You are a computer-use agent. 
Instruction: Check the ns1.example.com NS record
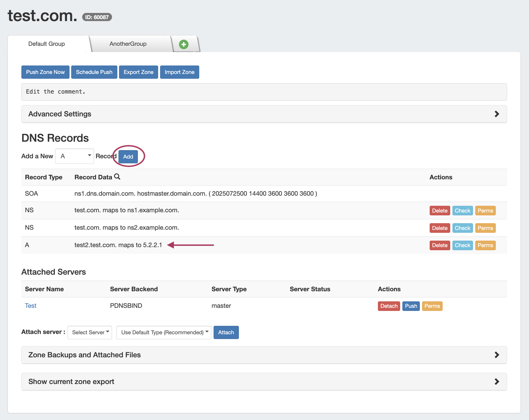click(462, 211)
